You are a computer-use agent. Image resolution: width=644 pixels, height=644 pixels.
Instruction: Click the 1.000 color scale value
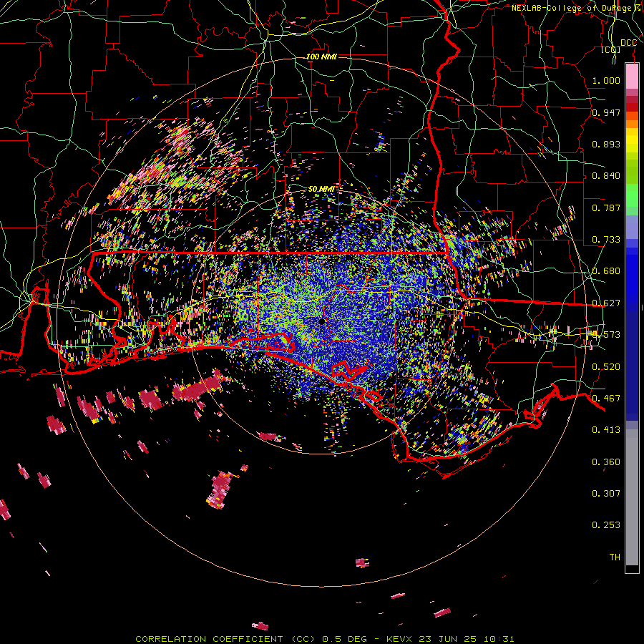pyautogui.click(x=606, y=80)
